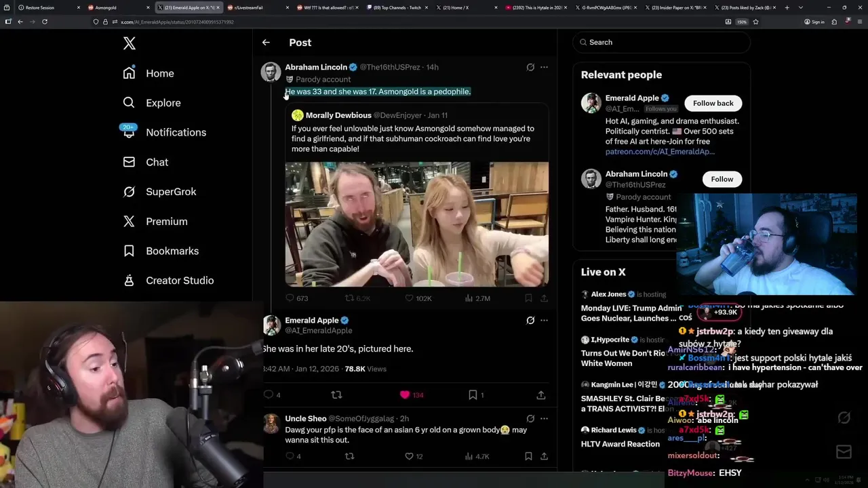Screen dimensions: 868x488
Task: Switch to the Restore Session tab
Action: point(47,7)
